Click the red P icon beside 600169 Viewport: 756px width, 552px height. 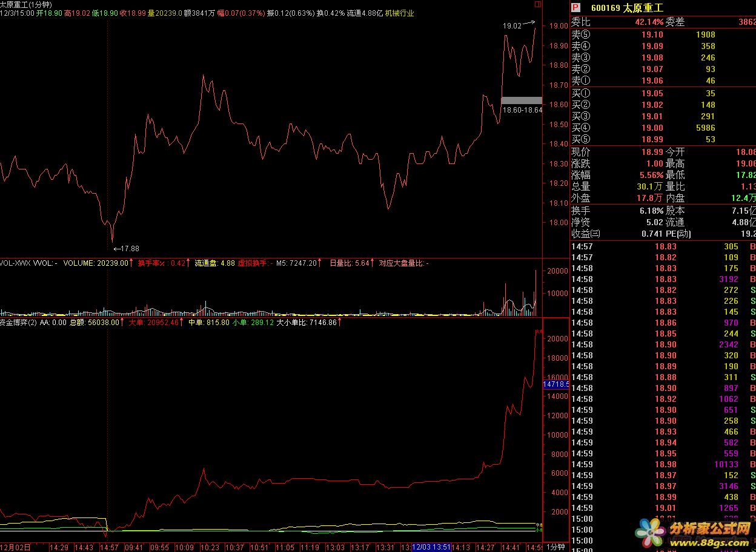point(577,8)
